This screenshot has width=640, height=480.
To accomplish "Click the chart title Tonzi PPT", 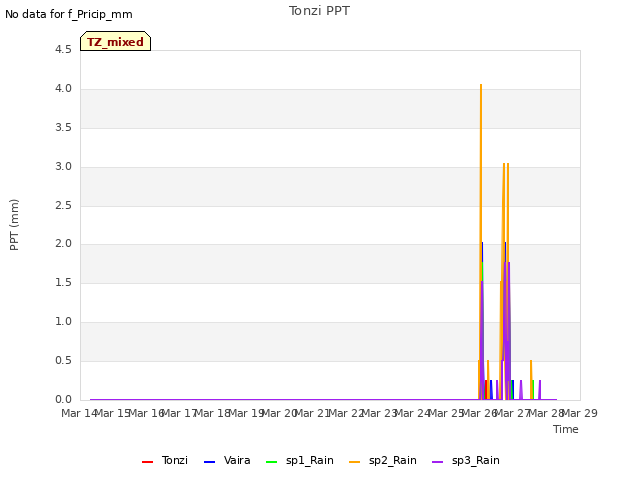I will (x=319, y=11).
